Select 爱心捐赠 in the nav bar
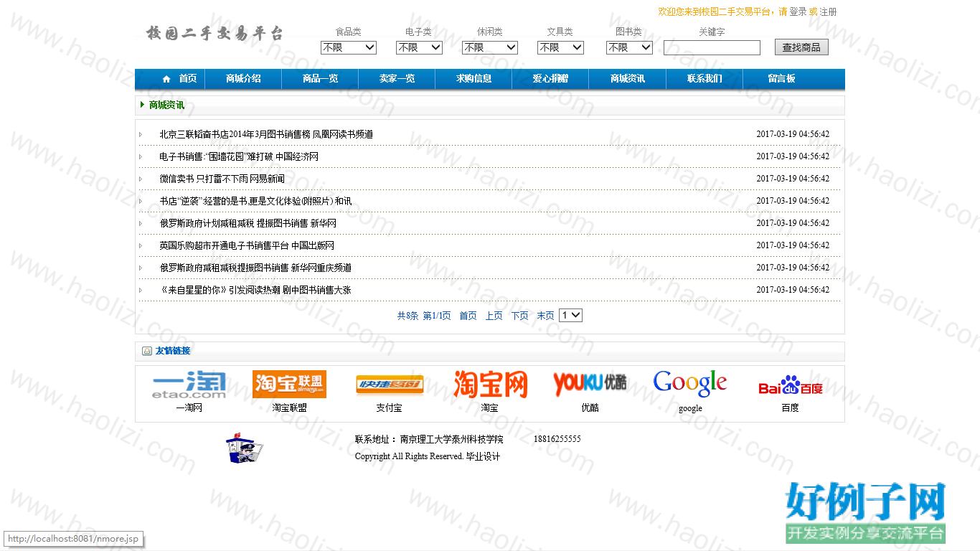 [x=550, y=79]
